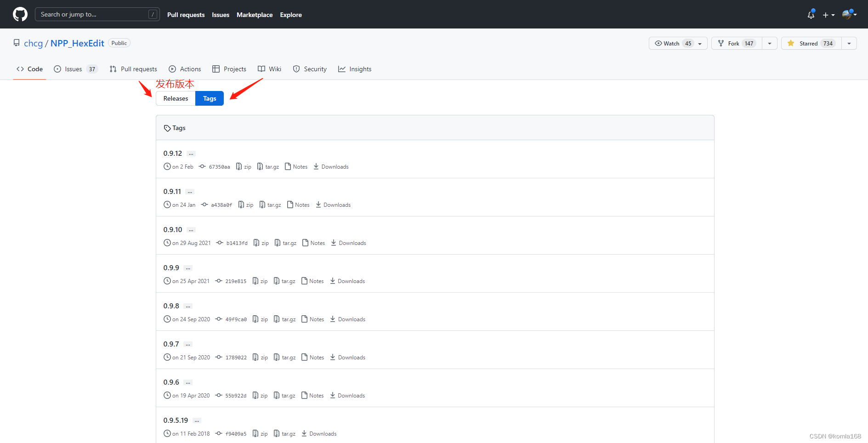Expand the ellipsis next to 0.9.7
Image resolution: width=868 pixels, height=443 pixels.
188,345
